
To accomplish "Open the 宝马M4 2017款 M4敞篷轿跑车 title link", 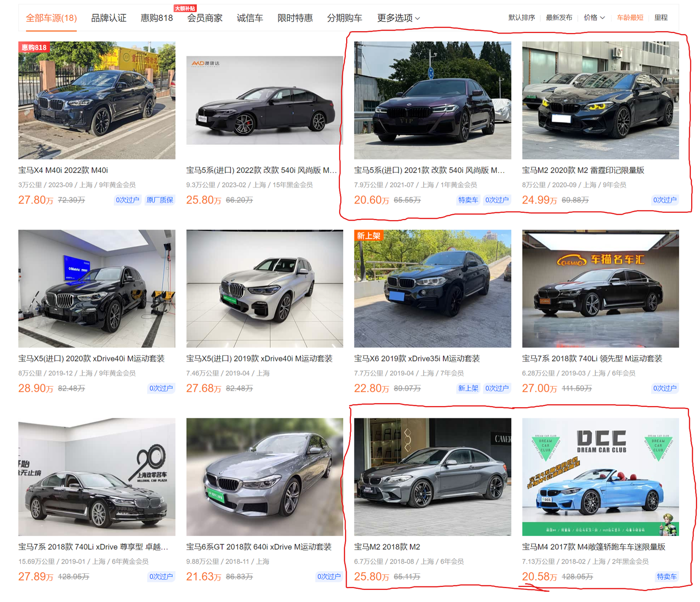I will [x=594, y=547].
